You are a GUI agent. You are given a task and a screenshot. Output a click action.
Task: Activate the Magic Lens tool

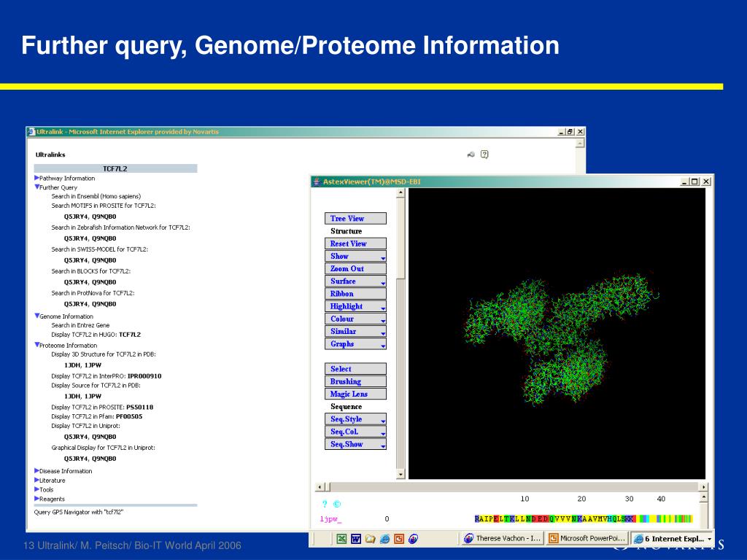point(355,394)
